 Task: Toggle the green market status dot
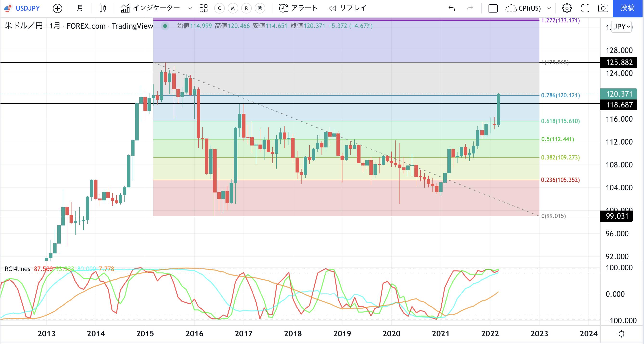[x=165, y=26]
